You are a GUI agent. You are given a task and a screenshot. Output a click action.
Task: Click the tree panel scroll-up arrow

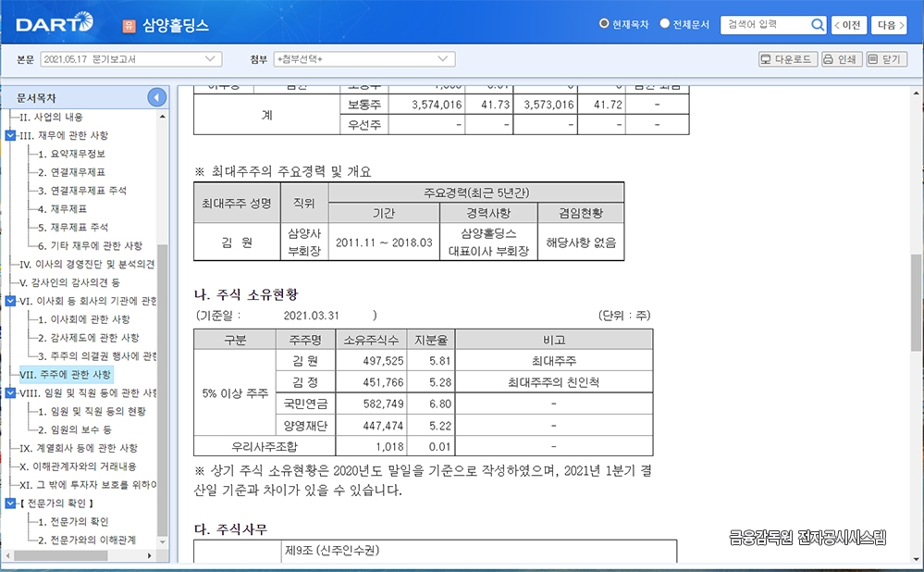[163, 117]
